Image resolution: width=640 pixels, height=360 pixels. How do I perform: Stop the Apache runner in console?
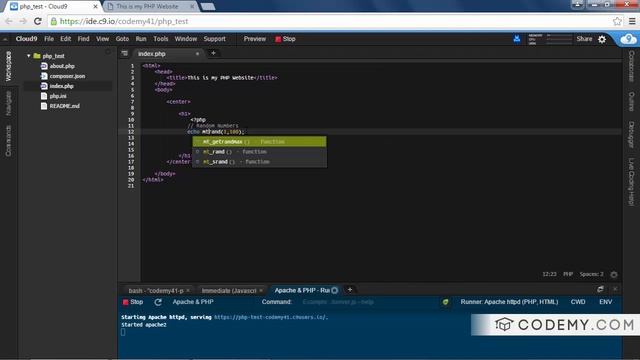coord(133,302)
